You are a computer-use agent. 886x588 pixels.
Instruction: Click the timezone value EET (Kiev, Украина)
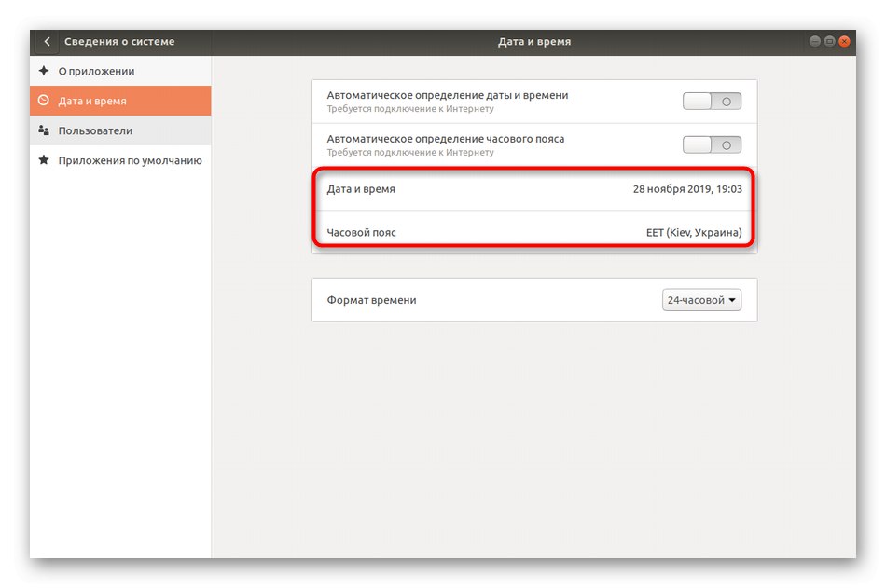(x=694, y=232)
